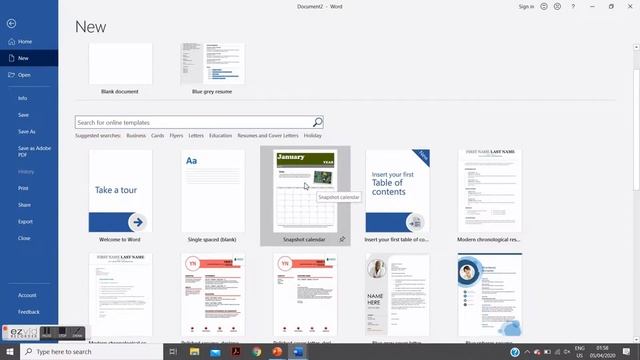This screenshot has width=640, height=360.
Task: Click the taskbar clock showing 05/04/2020
Action: click(602, 352)
